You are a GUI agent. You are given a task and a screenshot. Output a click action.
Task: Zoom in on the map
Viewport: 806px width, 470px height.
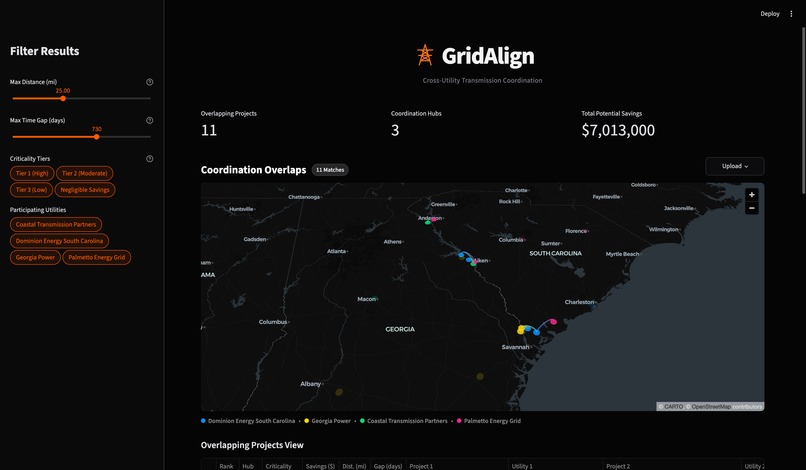coord(752,195)
